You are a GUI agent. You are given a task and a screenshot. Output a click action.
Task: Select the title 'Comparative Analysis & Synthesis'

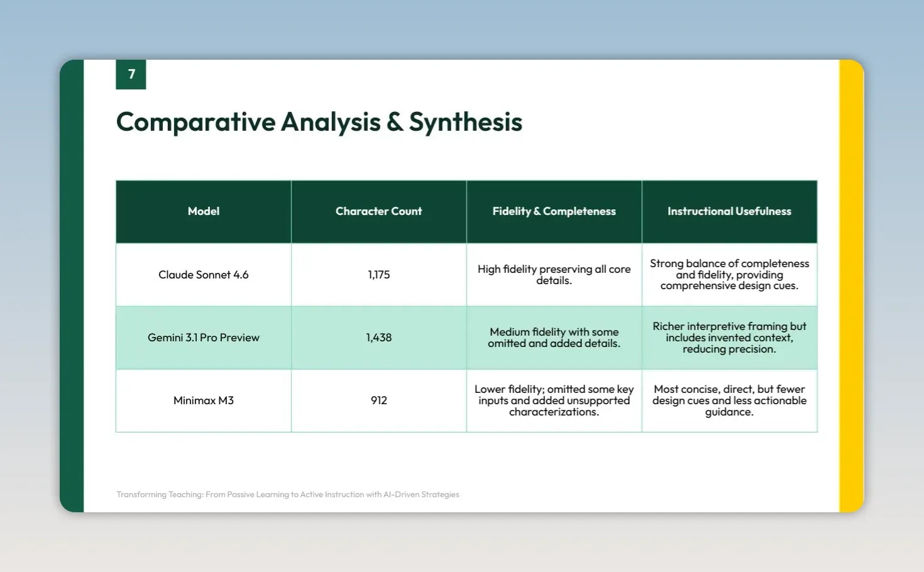point(319,122)
